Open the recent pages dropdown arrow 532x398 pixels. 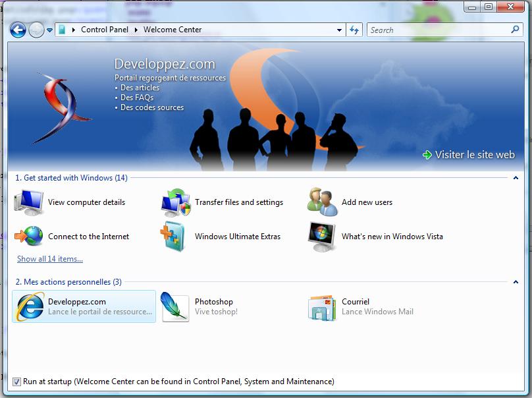pyautogui.click(x=49, y=30)
